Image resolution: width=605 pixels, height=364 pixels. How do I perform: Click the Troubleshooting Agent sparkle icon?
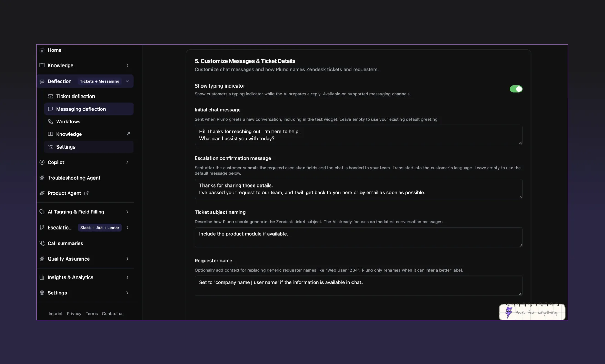(x=42, y=178)
